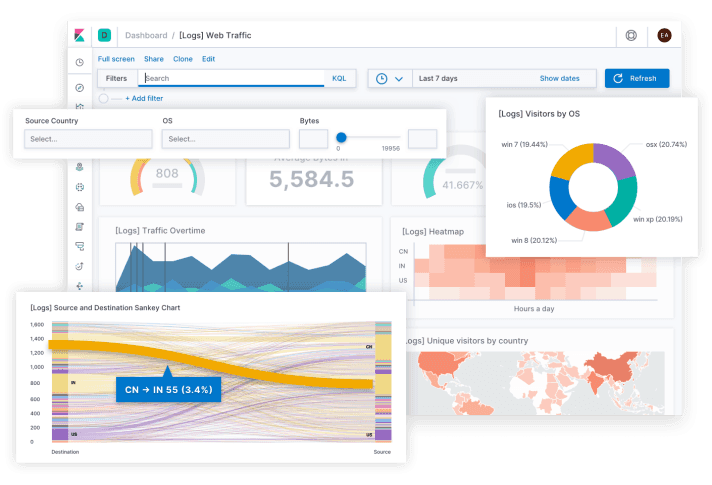This screenshot has height=485, width=712.
Task: Click the green win xp donut segment
Action: click(x=623, y=200)
